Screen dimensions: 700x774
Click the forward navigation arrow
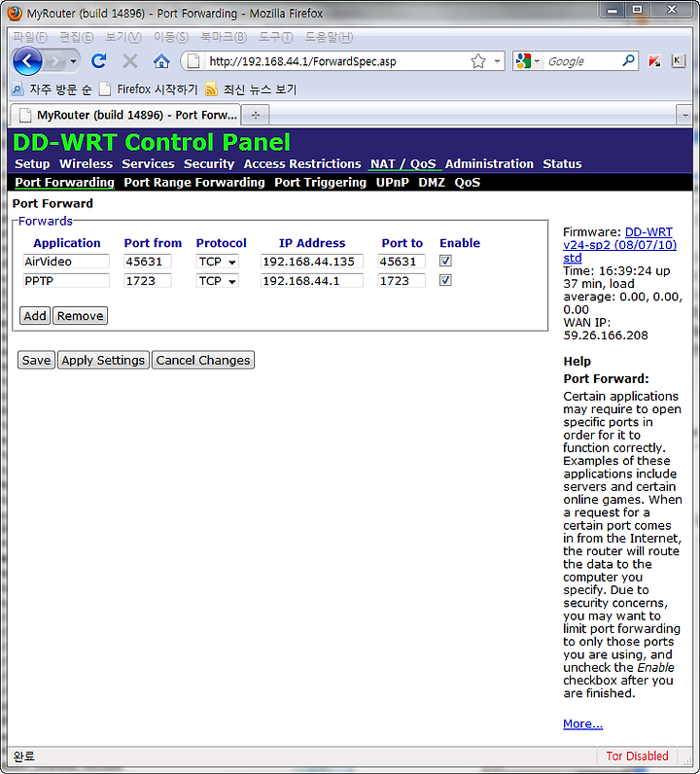pyautogui.click(x=55, y=61)
